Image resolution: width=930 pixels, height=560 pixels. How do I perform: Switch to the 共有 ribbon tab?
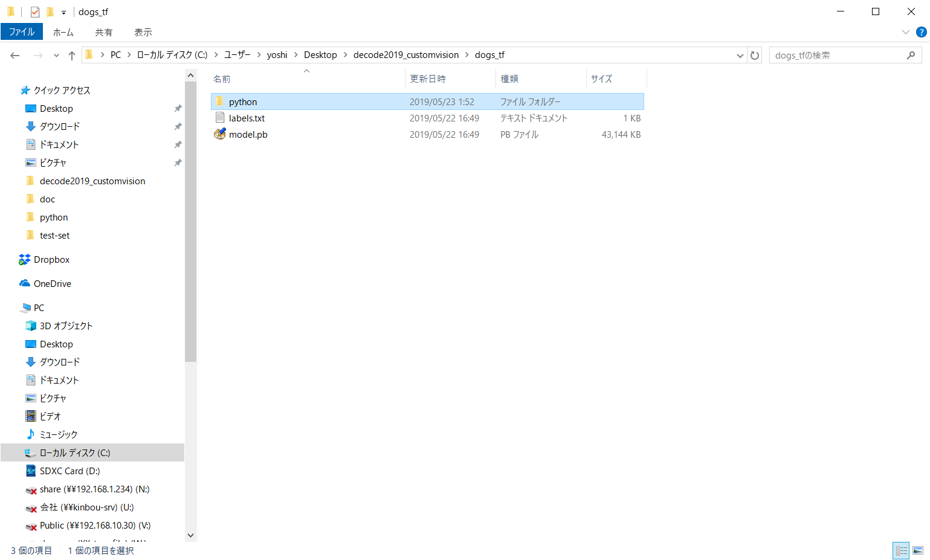pos(103,32)
